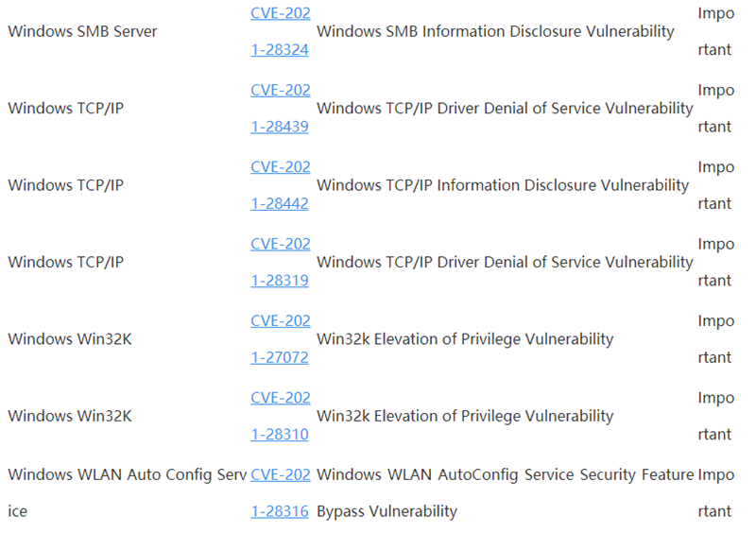Click Windows Win32K product in the CVE-2021-27072 row

(x=69, y=339)
